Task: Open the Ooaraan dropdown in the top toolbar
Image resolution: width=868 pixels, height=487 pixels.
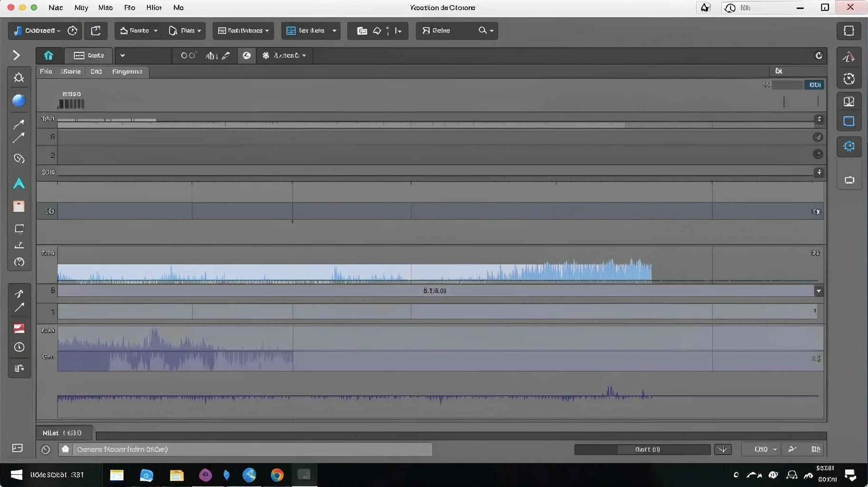Action: click(x=38, y=30)
